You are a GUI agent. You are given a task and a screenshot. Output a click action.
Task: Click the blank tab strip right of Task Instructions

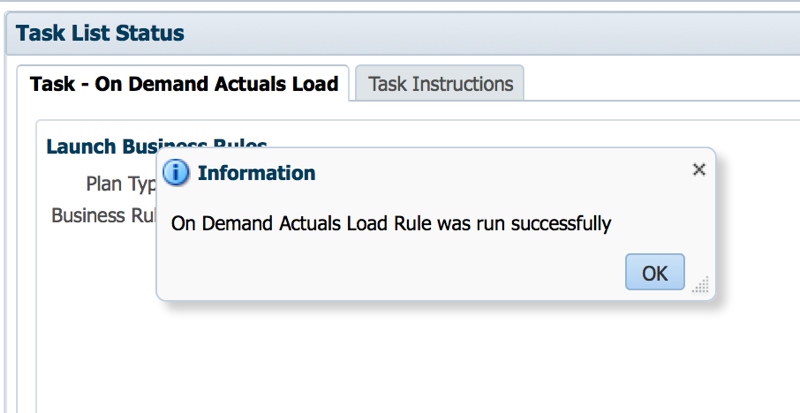click(663, 84)
